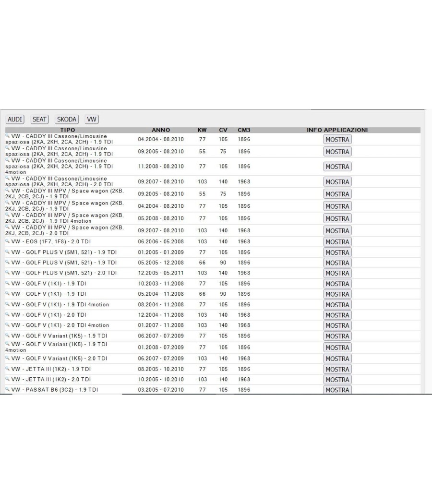Select the VW brand button
432x504 pixels.
click(x=92, y=119)
